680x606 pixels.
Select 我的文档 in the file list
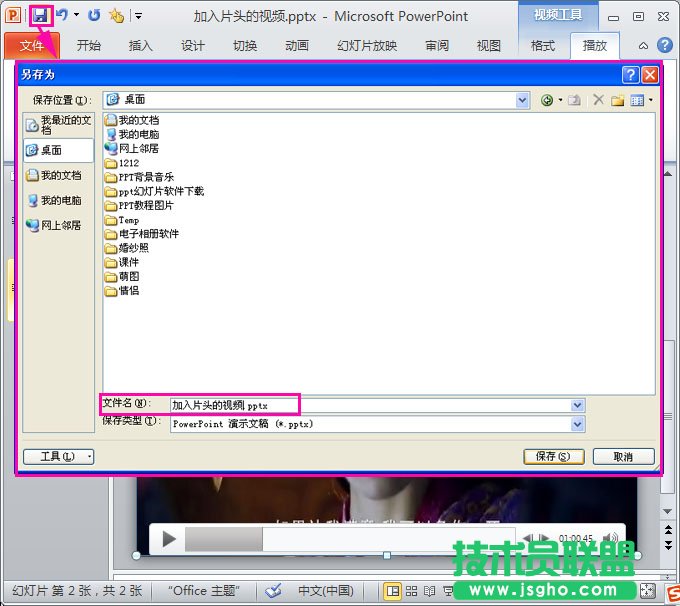click(x=132, y=120)
